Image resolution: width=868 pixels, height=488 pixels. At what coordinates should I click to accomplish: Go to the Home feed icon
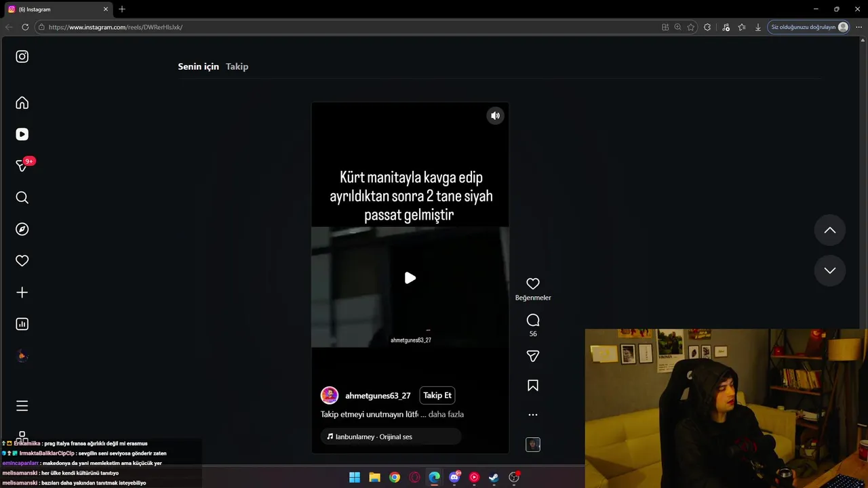[x=22, y=103]
